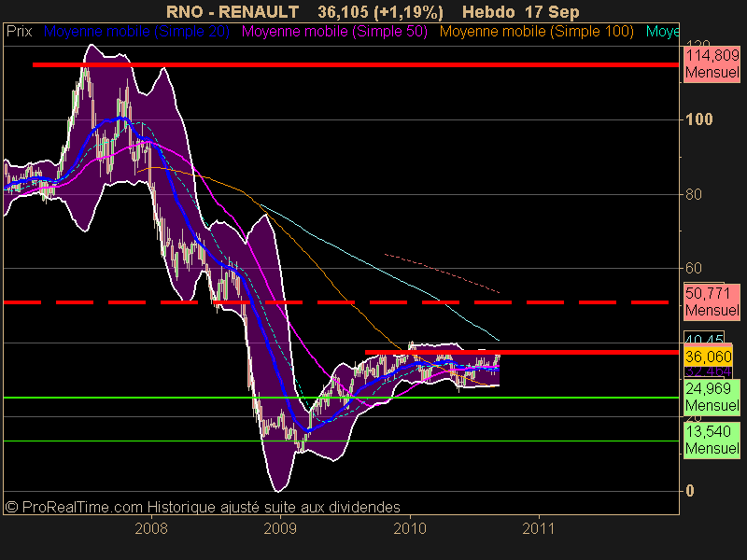Screen dimensions: 747x560
Task: Click the 24,969 Mensuel green price tag
Action: pos(712,398)
